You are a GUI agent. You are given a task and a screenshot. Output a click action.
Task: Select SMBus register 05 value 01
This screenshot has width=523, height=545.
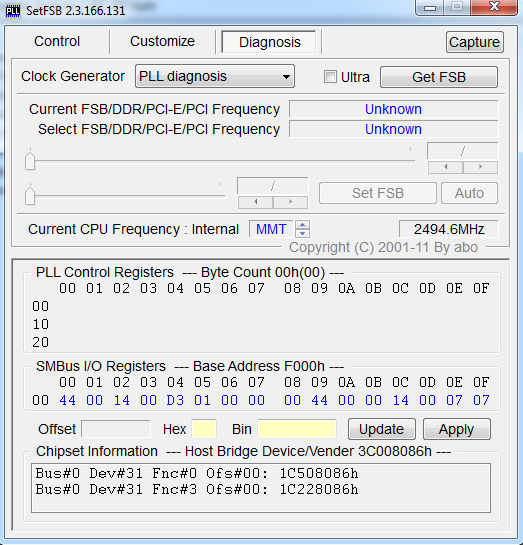pyautogui.click(x=202, y=400)
